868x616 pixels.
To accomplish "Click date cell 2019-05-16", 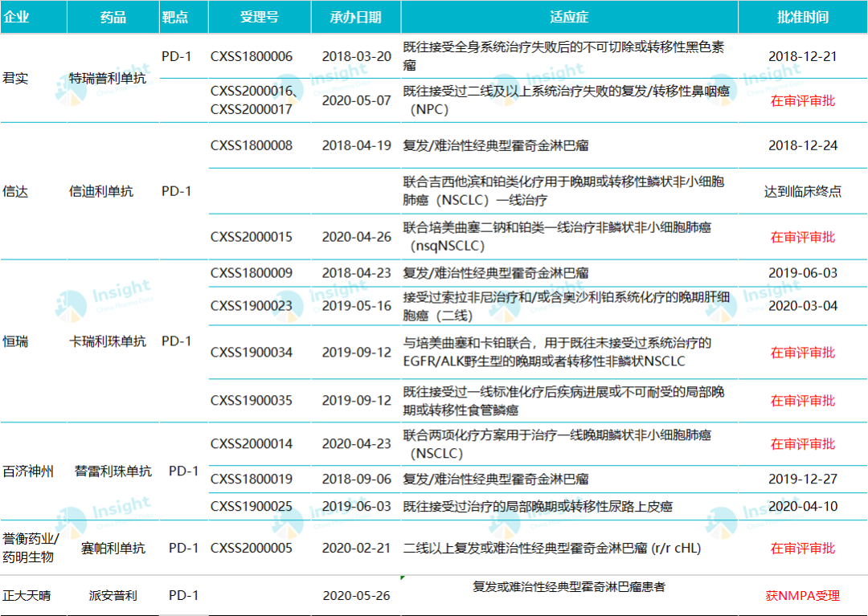I will tap(357, 306).
